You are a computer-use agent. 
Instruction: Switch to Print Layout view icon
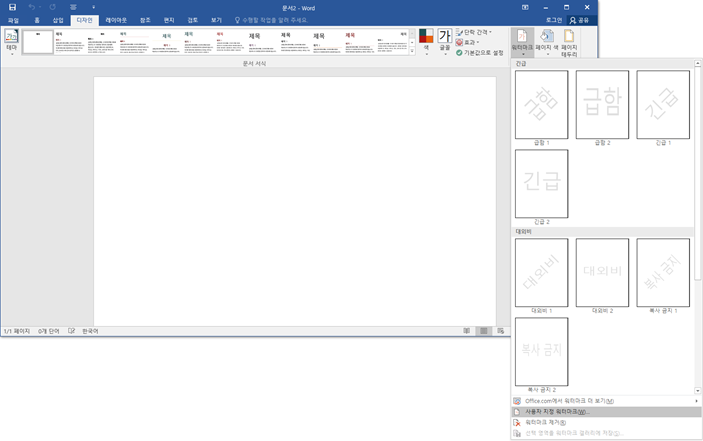click(484, 331)
